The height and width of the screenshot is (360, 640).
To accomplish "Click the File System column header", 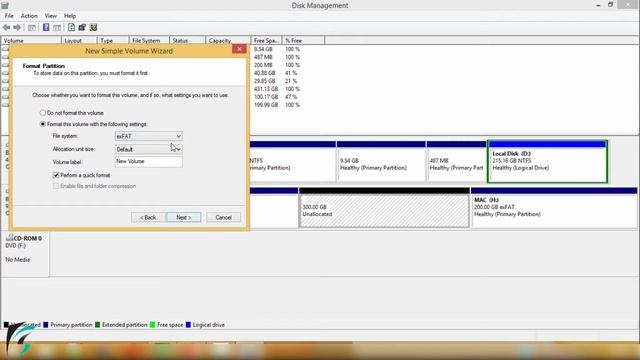I will click(149, 41).
